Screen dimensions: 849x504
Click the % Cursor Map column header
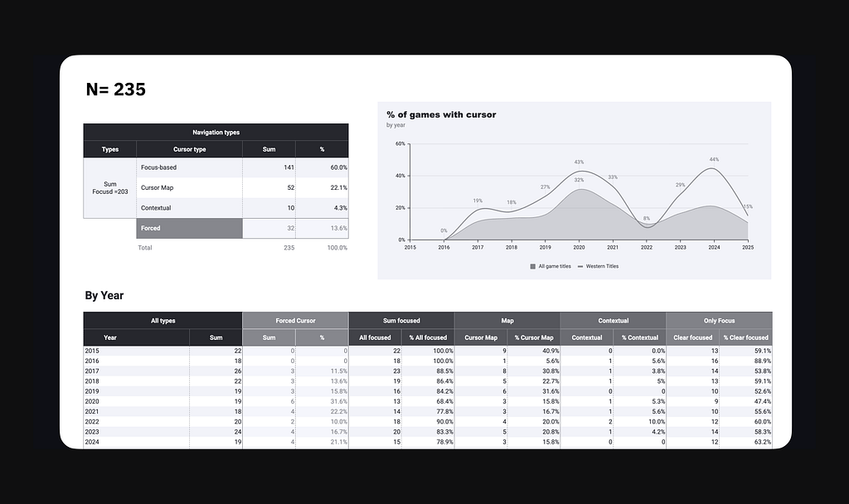[534, 338]
